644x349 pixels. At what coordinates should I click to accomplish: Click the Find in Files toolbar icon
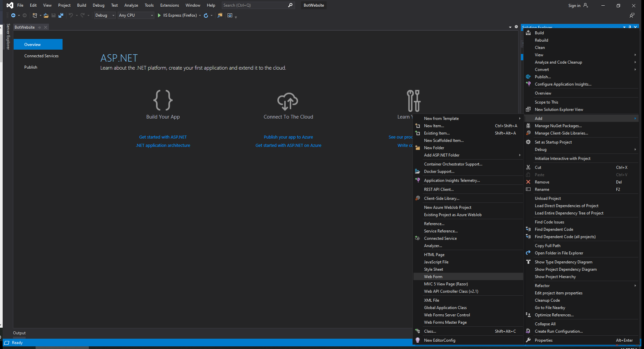[x=220, y=15]
